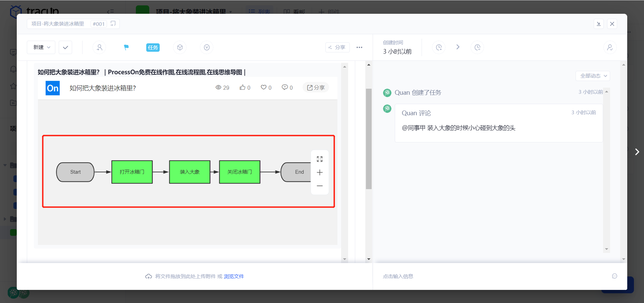Switch to the 任务 tab
This screenshot has width=644, height=303.
click(x=153, y=47)
